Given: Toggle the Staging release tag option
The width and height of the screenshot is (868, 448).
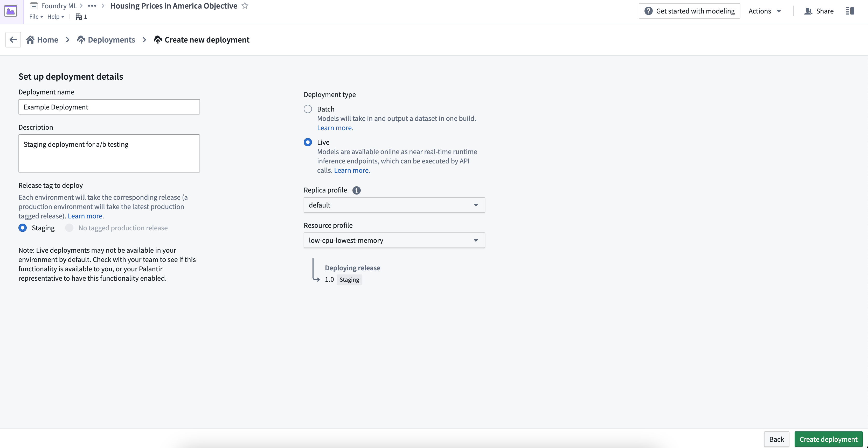Looking at the screenshot, I should click(22, 228).
